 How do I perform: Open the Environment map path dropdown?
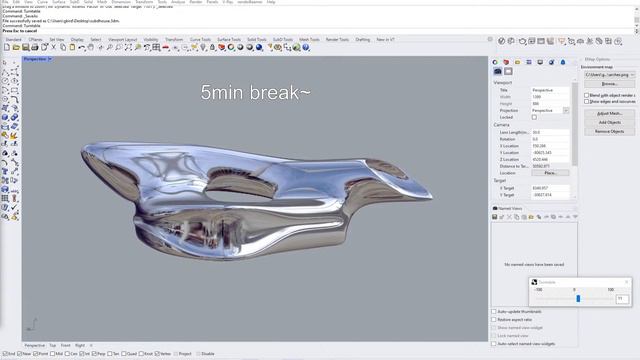610,75
